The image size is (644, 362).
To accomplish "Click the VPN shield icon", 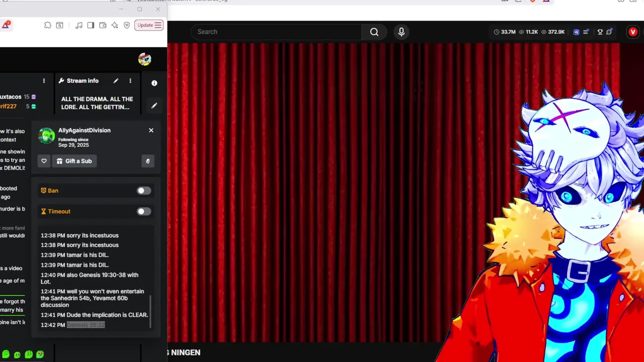I will click(127, 25).
